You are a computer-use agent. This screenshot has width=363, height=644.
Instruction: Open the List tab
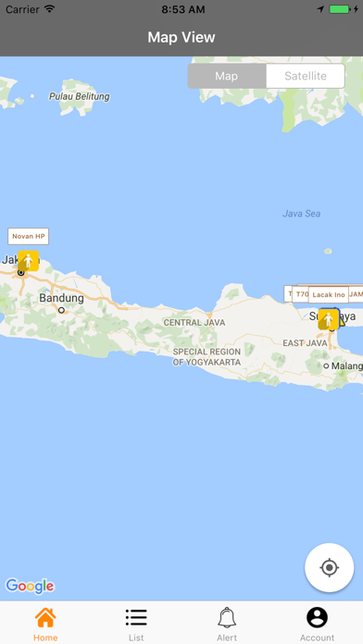(x=136, y=617)
